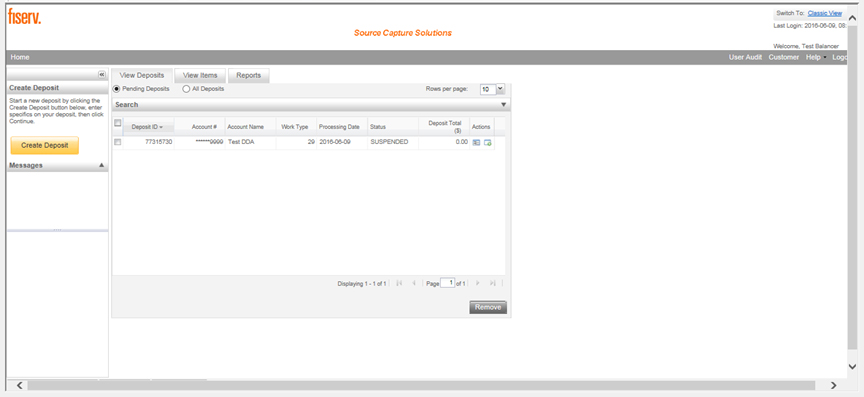
Task: Go to the last page of results
Action: pyautogui.click(x=493, y=283)
